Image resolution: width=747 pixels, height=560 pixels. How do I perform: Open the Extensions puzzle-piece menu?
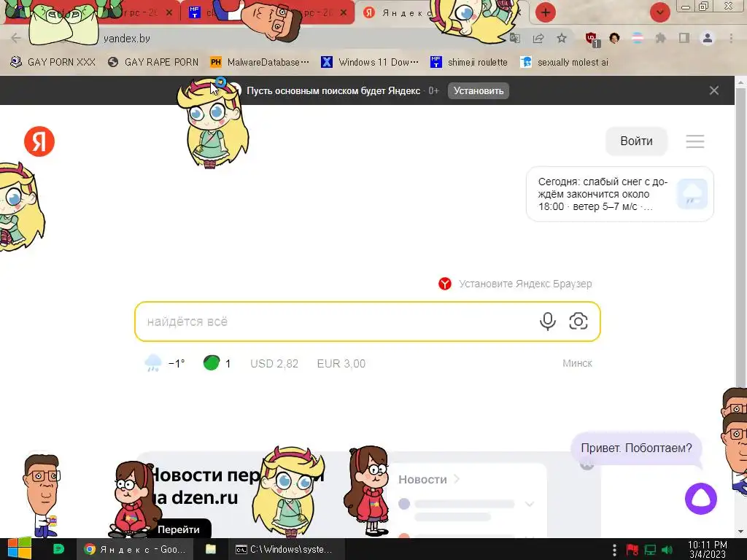coord(660,38)
